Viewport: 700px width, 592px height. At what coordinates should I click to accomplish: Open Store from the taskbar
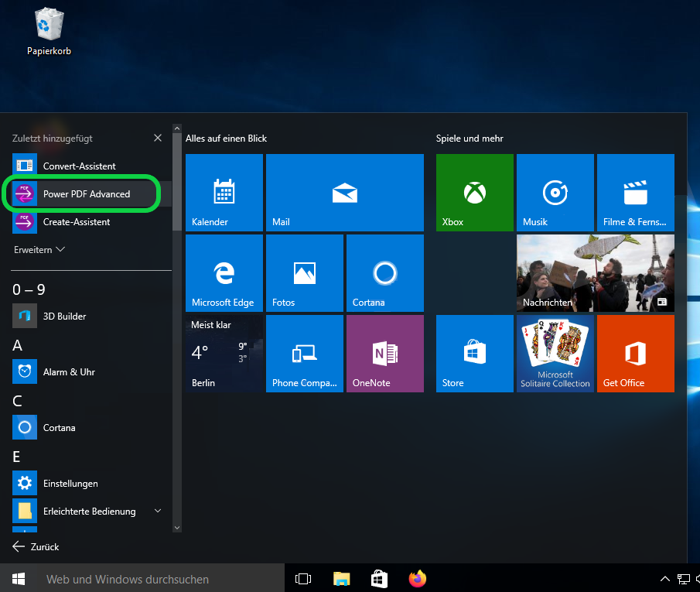379,579
